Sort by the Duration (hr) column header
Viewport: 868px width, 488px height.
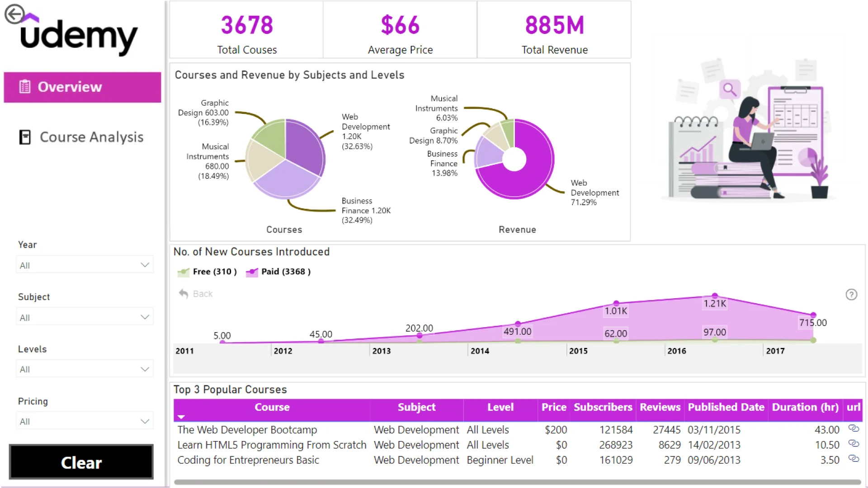pos(805,408)
